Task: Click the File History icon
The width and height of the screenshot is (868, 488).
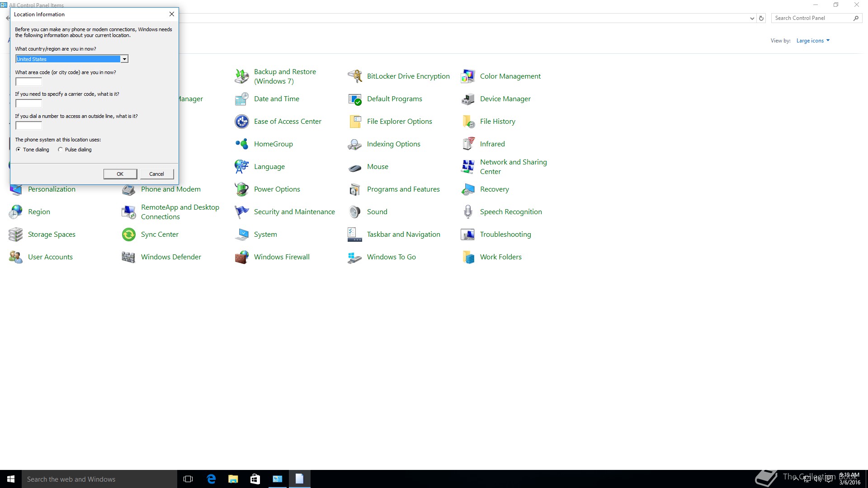Action: 468,122
